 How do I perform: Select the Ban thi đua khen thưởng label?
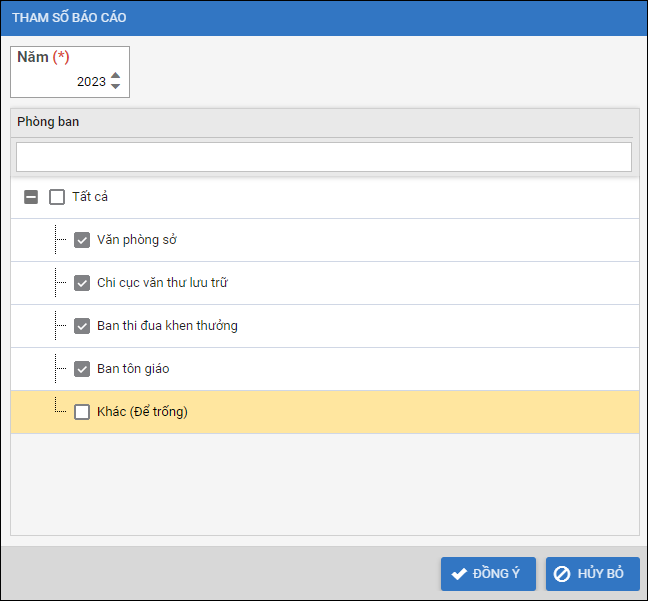pos(167,326)
